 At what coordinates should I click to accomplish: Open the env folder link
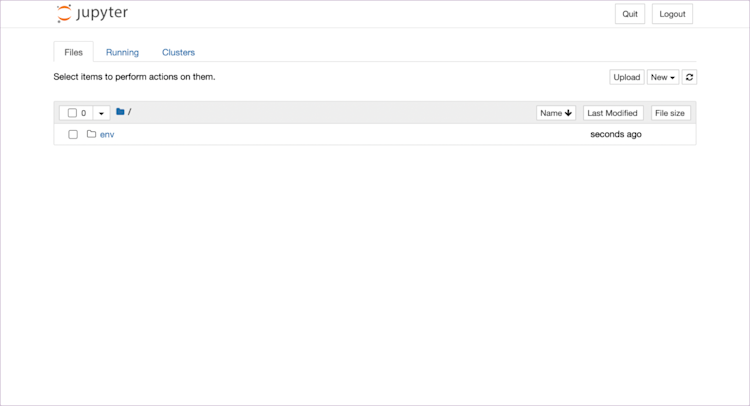click(107, 134)
